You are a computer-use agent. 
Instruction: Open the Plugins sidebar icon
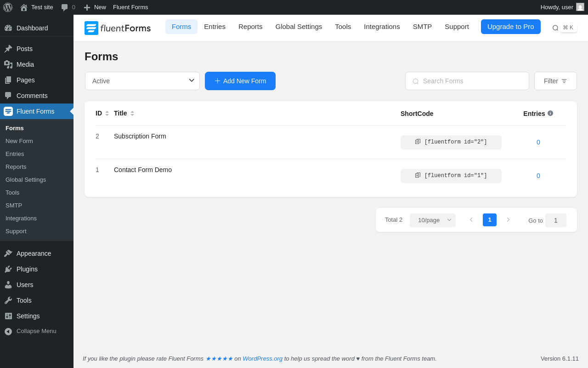click(x=8, y=269)
